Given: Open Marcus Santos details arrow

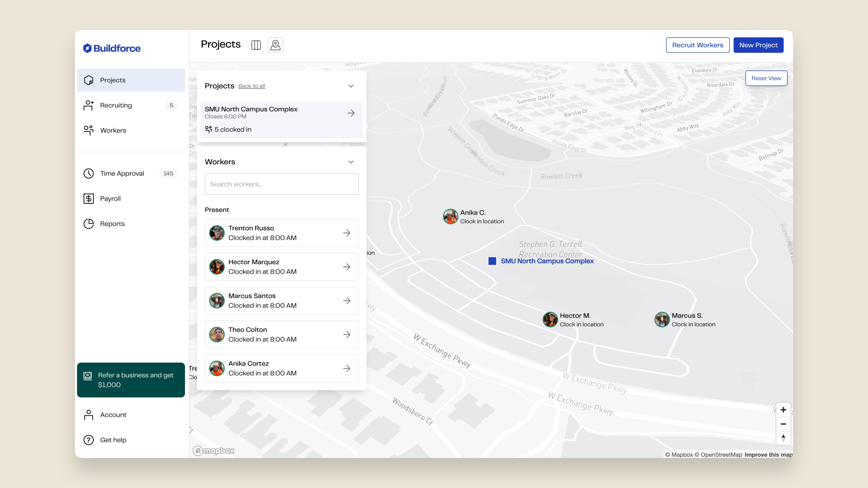Looking at the screenshot, I should point(346,301).
